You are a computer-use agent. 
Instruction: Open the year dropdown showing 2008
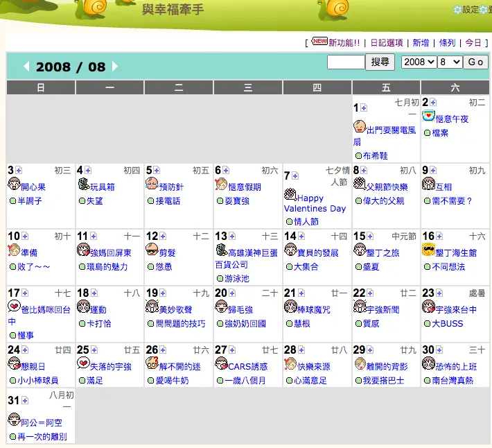(419, 62)
